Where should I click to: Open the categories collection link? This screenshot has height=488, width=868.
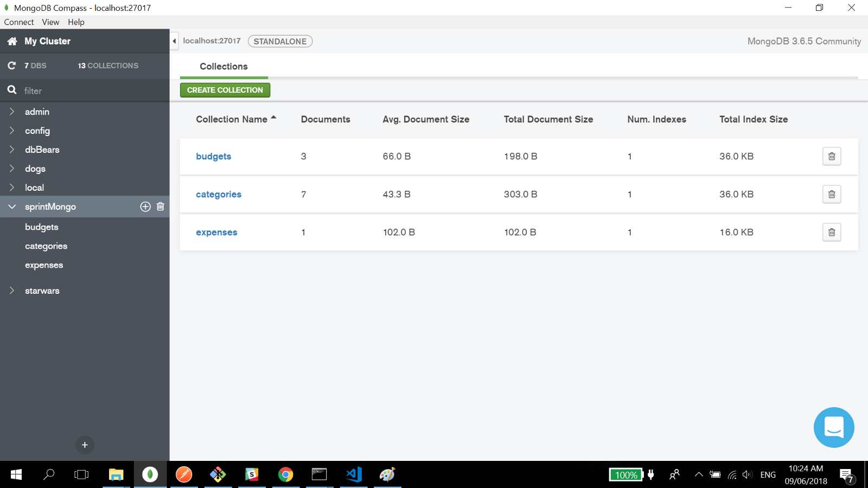(219, 194)
